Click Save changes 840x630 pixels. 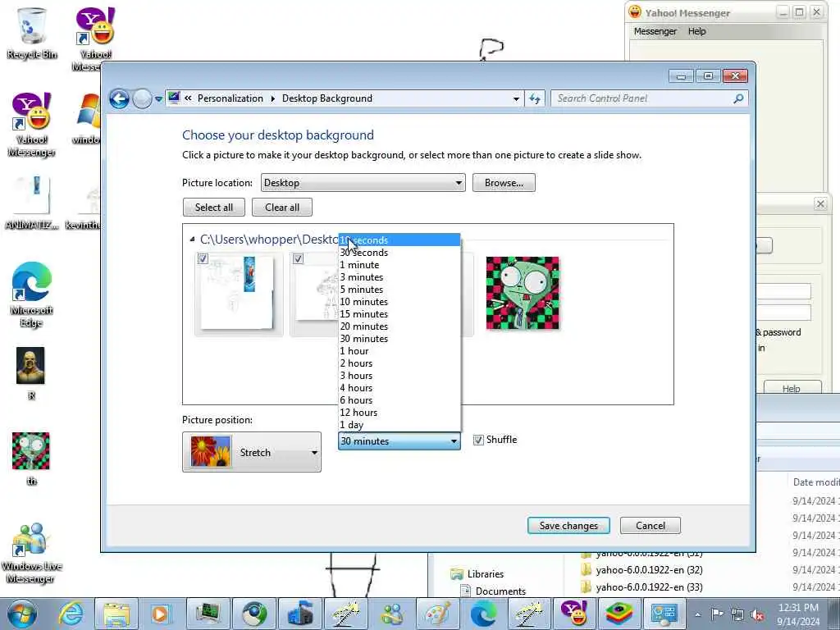[568, 526]
